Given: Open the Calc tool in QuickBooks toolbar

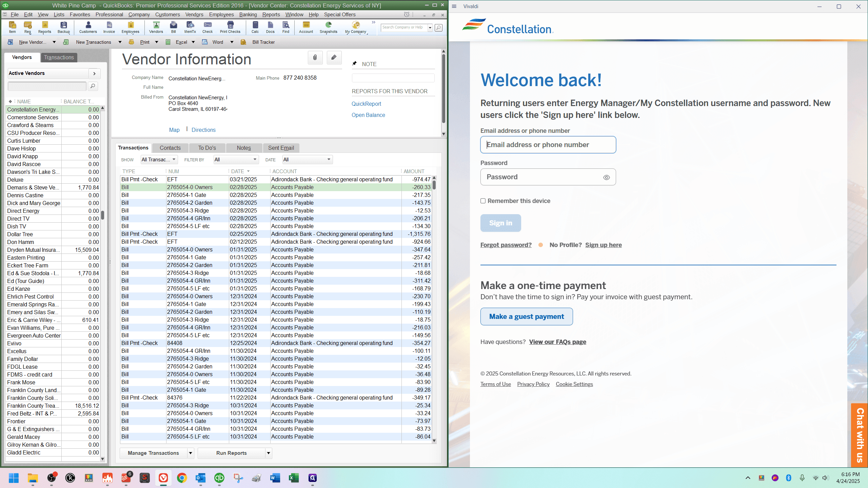Looking at the screenshot, I should (255, 27).
